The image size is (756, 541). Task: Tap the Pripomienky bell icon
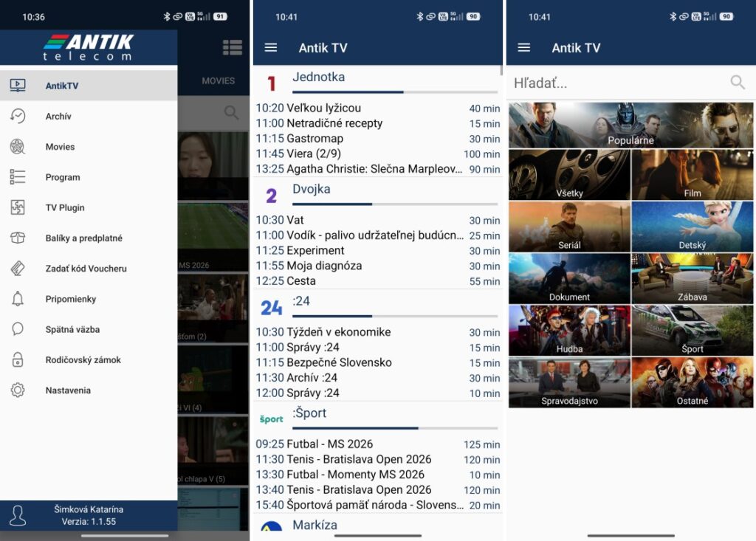coord(18,298)
